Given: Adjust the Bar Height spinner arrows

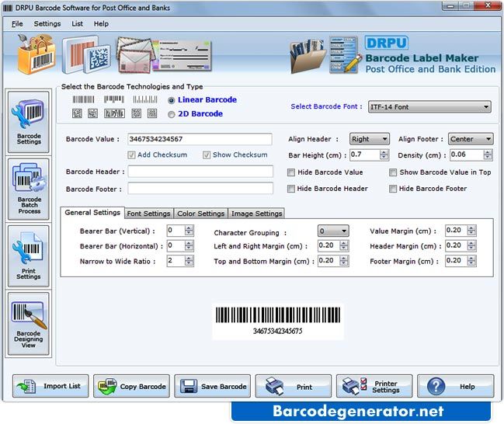Looking at the screenshot, I should [384, 155].
